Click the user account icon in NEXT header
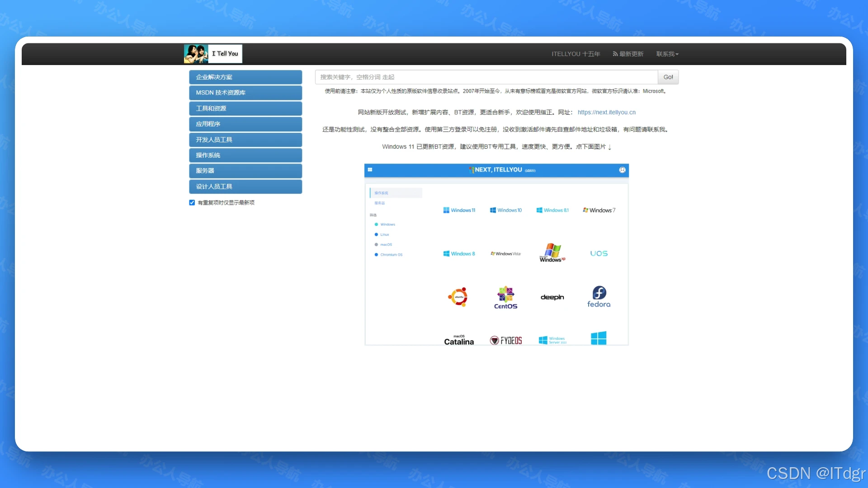 coord(623,170)
